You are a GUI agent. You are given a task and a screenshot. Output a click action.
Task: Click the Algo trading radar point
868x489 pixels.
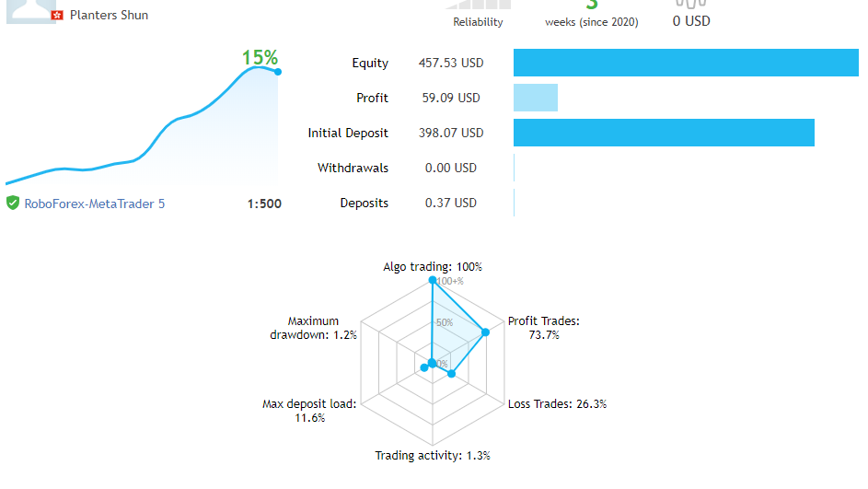[432, 284]
